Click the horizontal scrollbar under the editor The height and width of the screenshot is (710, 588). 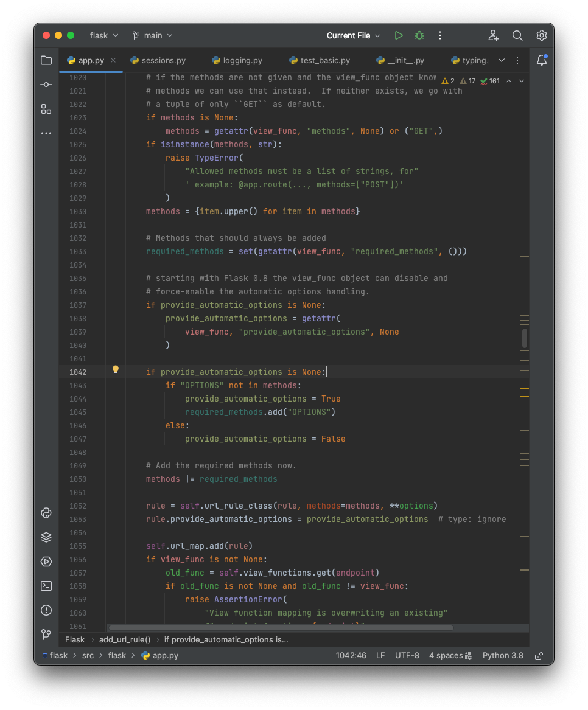pyautogui.click(x=281, y=628)
